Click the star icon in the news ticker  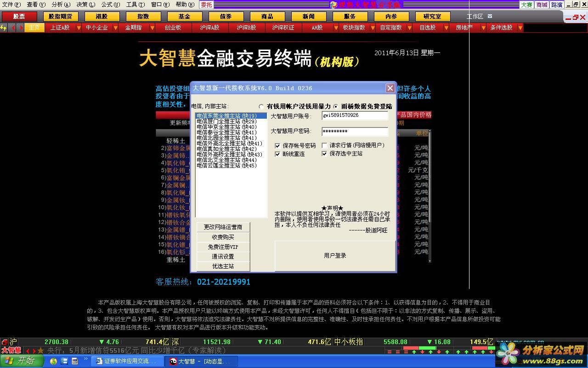[40, 351]
